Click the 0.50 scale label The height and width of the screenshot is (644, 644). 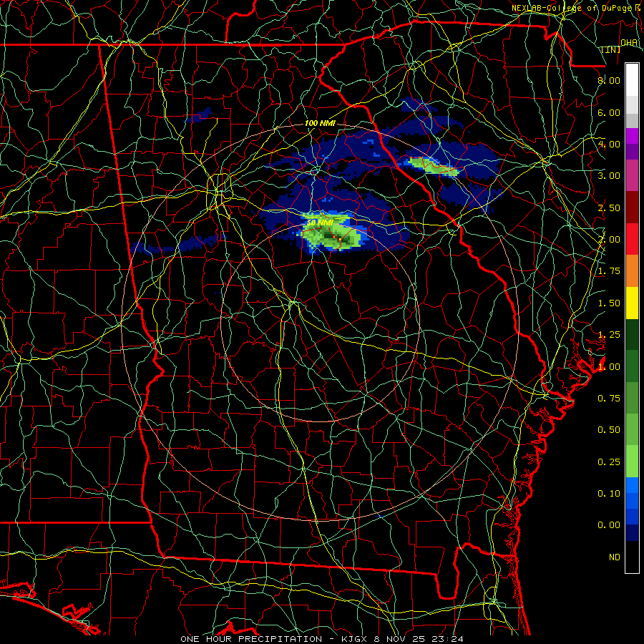pos(609,430)
